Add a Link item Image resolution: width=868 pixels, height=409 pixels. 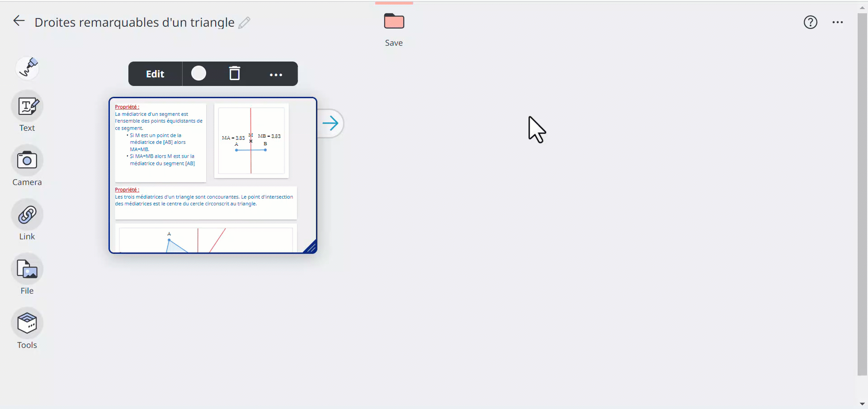point(27,215)
